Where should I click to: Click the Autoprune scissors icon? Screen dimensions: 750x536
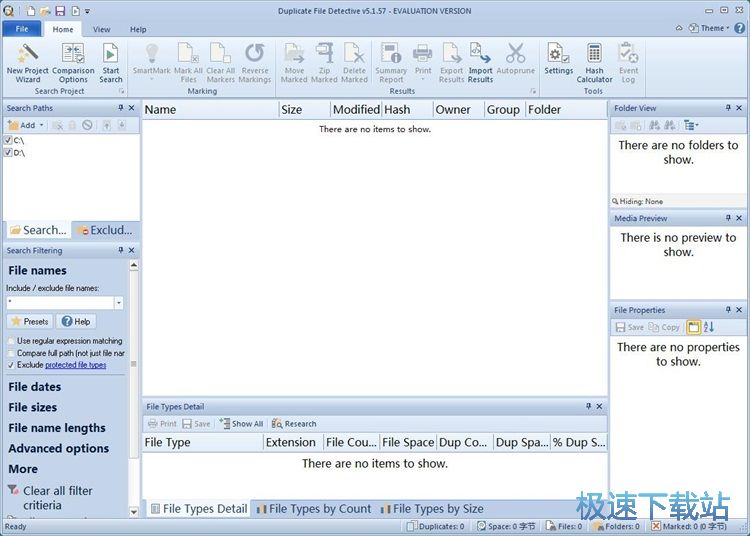[x=516, y=54]
